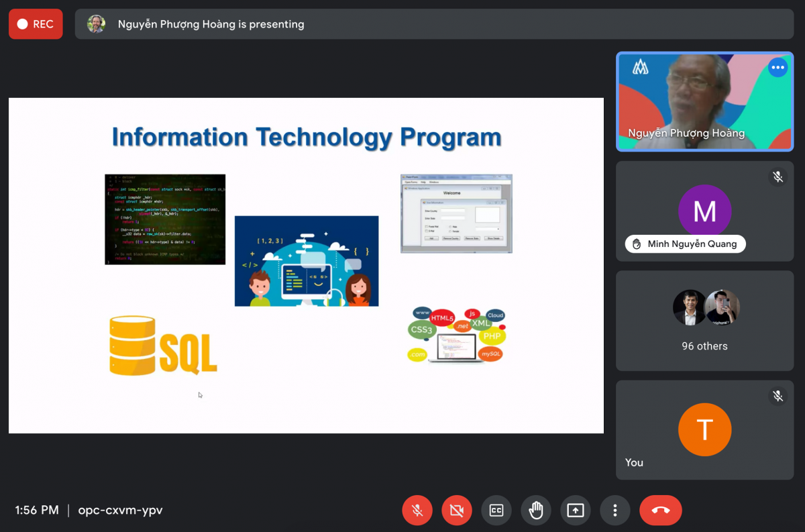Image resolution: width=805 pixels, height=532 pixels.
Task: Open options on presenter's video tile
Action: click(x=777, y=68)
